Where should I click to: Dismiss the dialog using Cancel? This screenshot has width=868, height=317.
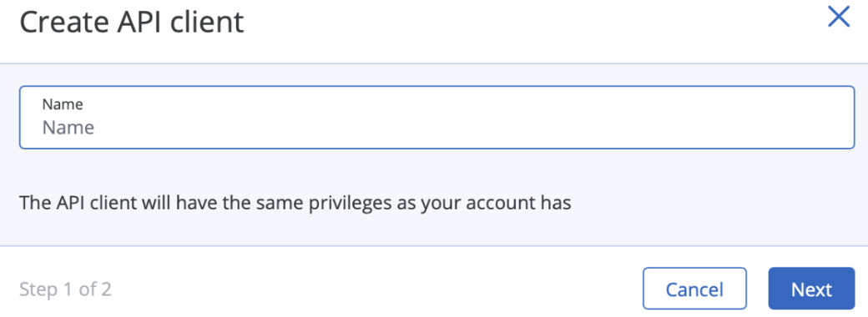694,289
